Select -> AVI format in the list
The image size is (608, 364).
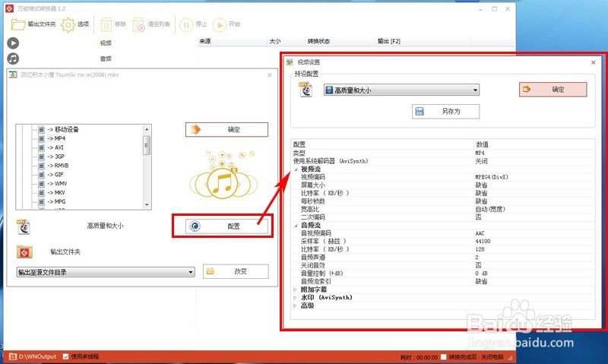pyautogui.click(x=55, y=147)
